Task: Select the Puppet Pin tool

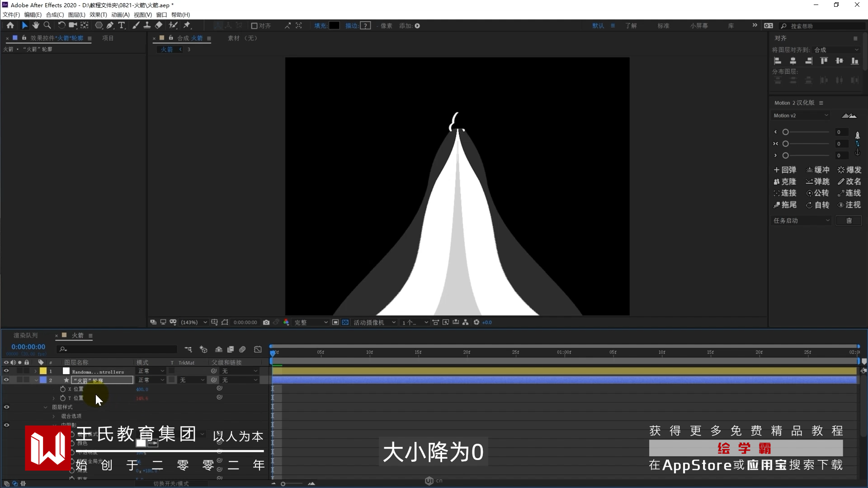Action: tap(187, 26)
